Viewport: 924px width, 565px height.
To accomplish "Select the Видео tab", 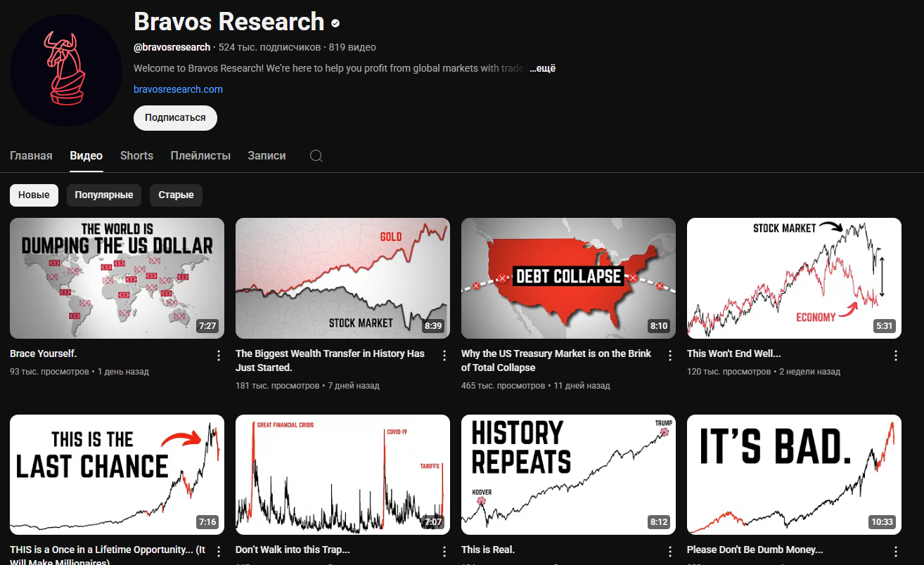I will pos(86,156).
